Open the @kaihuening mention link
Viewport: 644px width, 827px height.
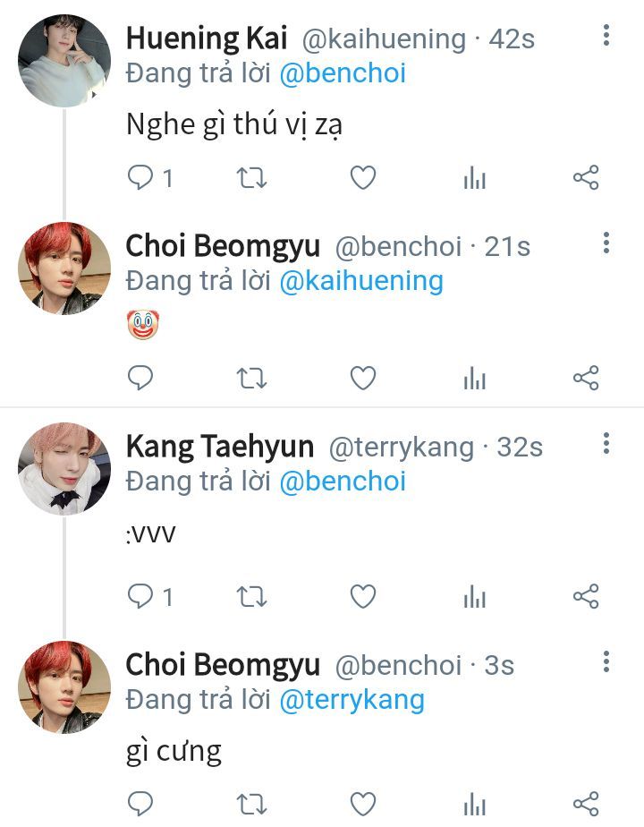point(361,281)
